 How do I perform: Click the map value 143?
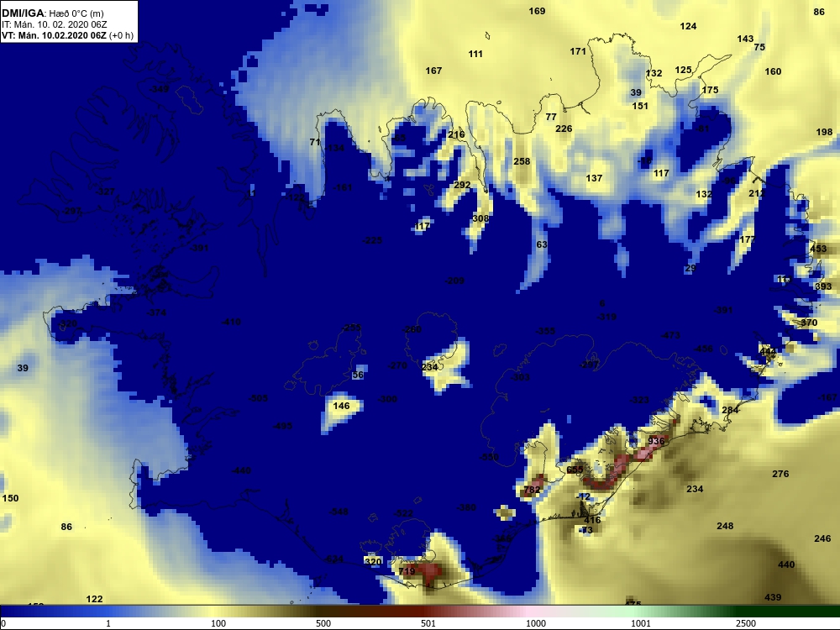745,39
